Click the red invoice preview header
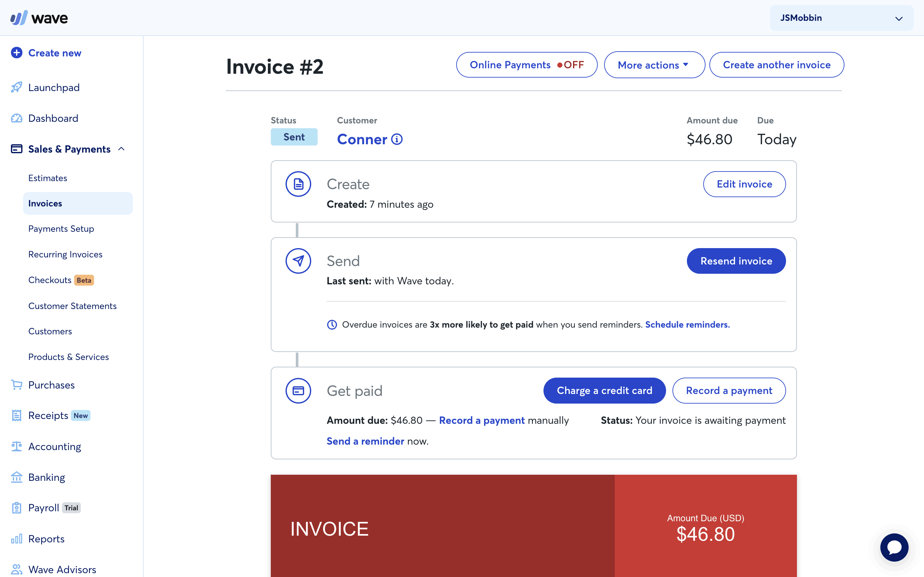The width and height of the screenshot is (924, 577). coord(442,529)
